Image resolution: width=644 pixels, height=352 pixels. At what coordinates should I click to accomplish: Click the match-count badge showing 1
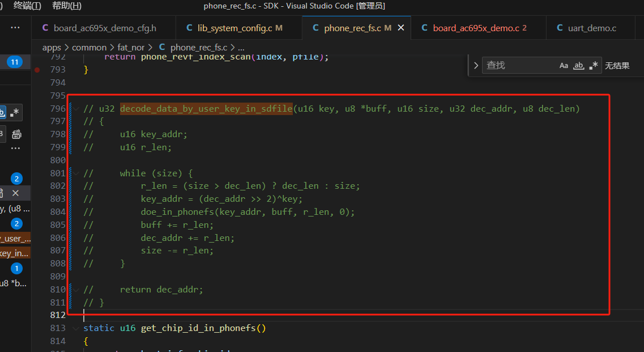click(x=16, y=269)
